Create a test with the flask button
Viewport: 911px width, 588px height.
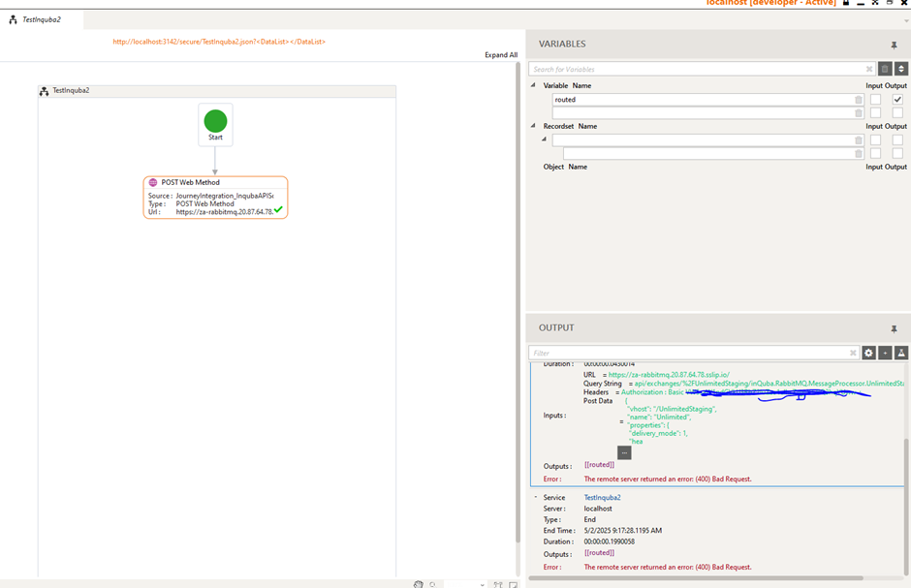click(900, 353)
